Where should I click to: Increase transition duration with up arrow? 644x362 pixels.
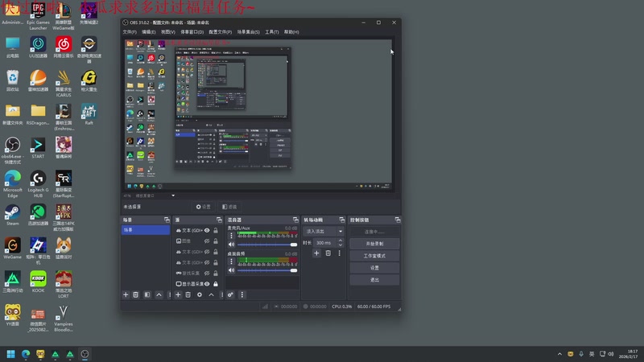coord(341,241)
